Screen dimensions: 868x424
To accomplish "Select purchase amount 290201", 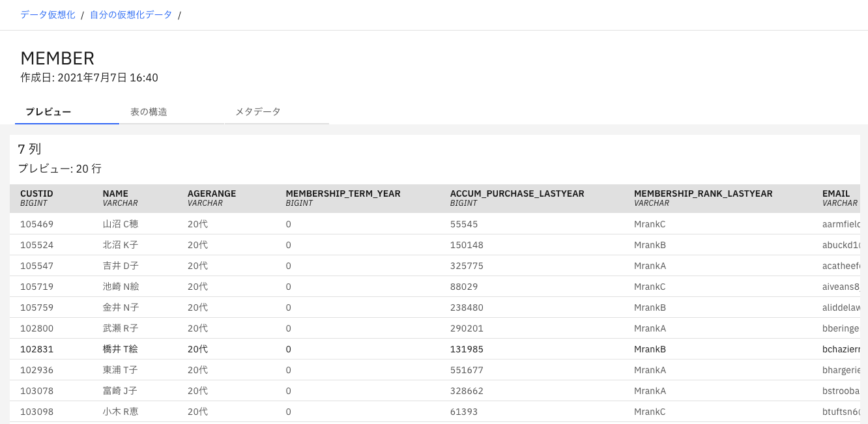I will tap(467, 328).
